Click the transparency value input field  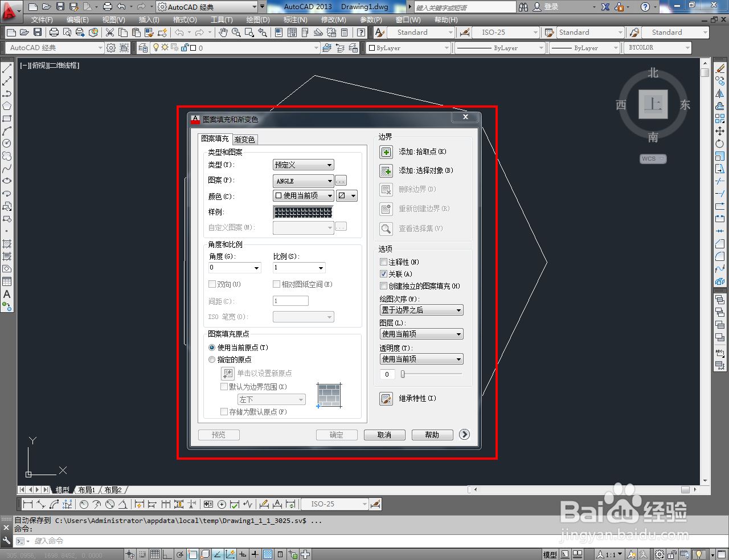click(387, 374)
